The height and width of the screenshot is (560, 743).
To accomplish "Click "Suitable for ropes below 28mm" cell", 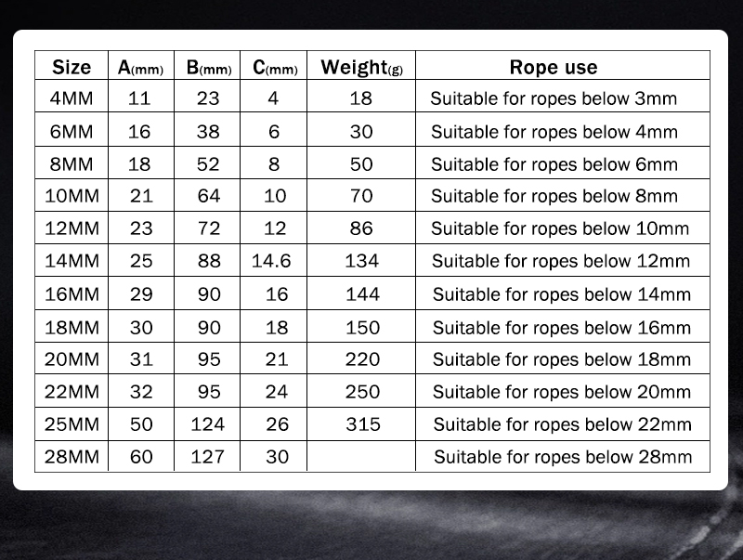I will [x=563, y=457].
